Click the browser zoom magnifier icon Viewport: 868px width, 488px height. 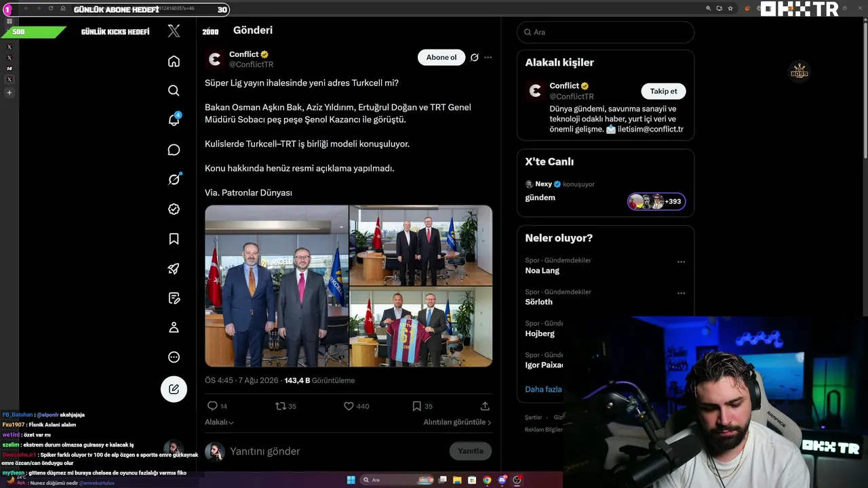pyautogui.click(x=709, y=9)
